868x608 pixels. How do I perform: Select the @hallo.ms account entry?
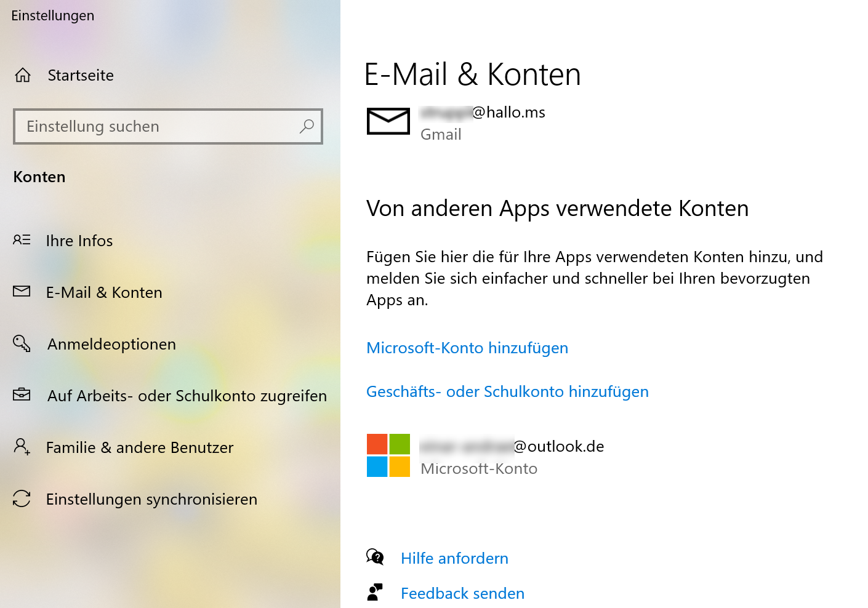pos(456,122)
